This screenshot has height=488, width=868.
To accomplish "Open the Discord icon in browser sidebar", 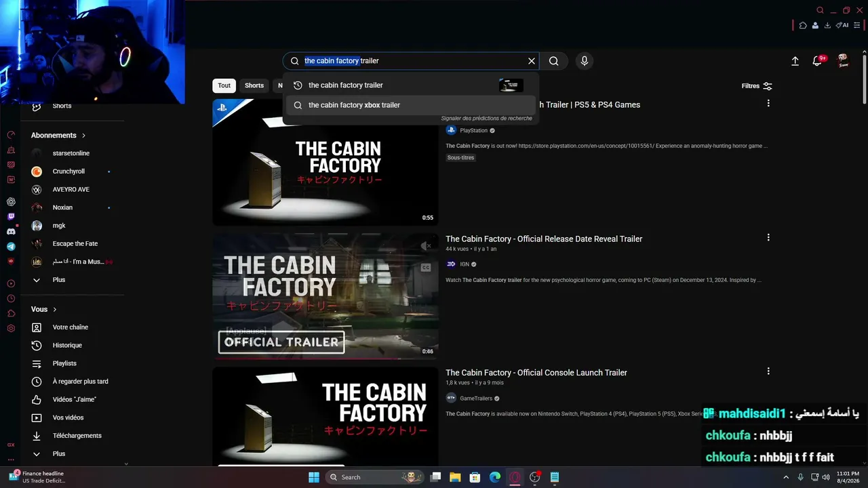I will (11, 232).
